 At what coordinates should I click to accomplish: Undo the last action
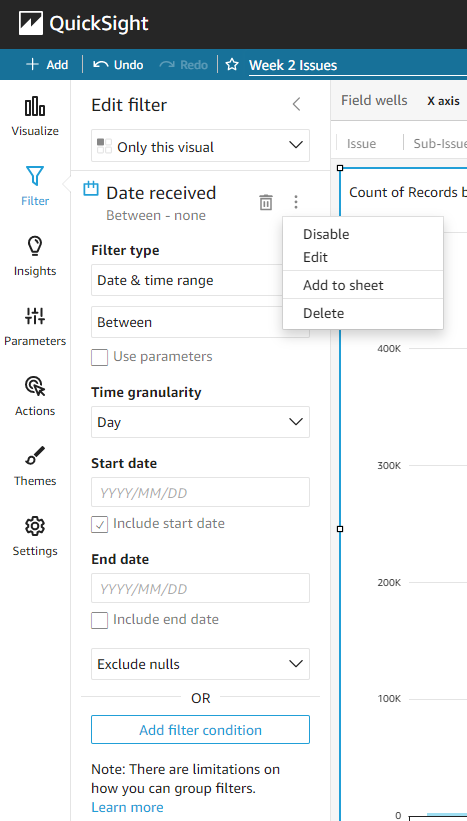coord(118,65)
